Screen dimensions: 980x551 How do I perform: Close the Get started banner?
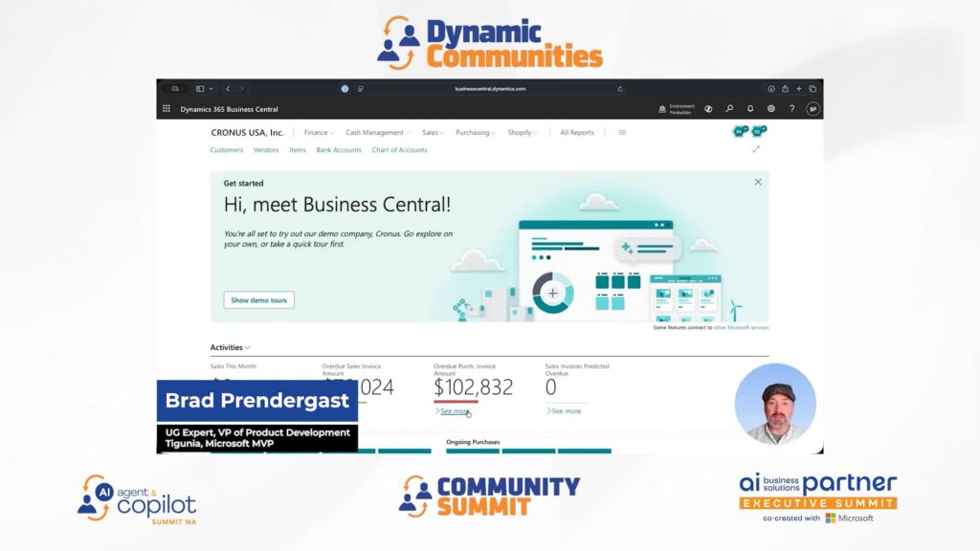coord(758,182)
